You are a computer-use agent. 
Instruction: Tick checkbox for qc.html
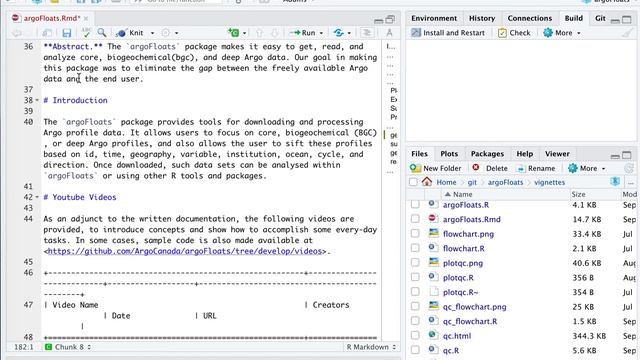pos(415,336)
